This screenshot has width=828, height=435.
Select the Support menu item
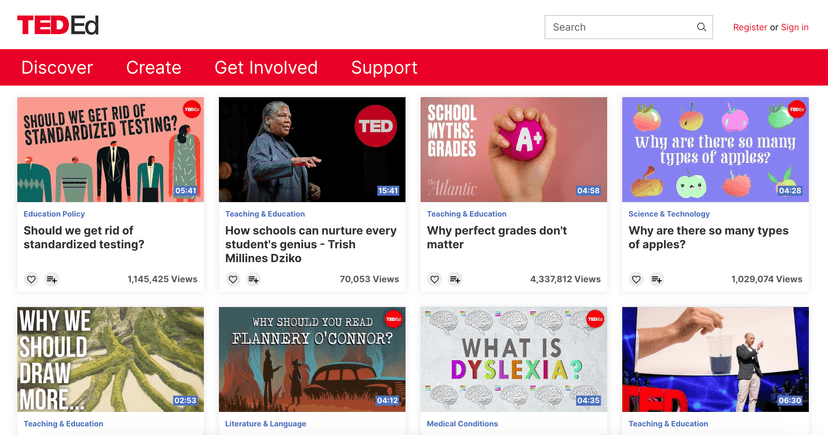(384, 68)
